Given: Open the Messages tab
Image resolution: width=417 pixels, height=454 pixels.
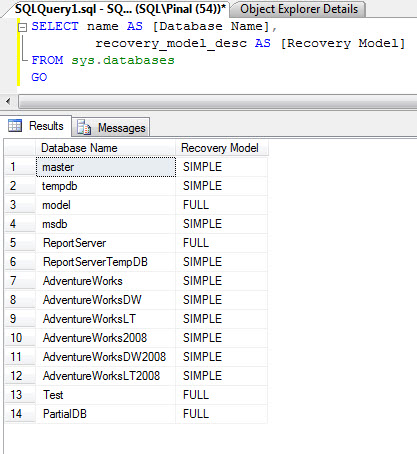Looking at the screenshot, I should point(111,128).
